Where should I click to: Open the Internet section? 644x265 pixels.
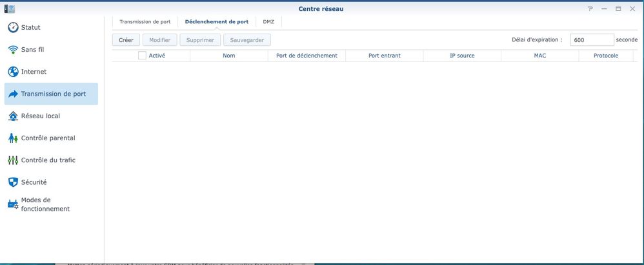click(52, 72)
